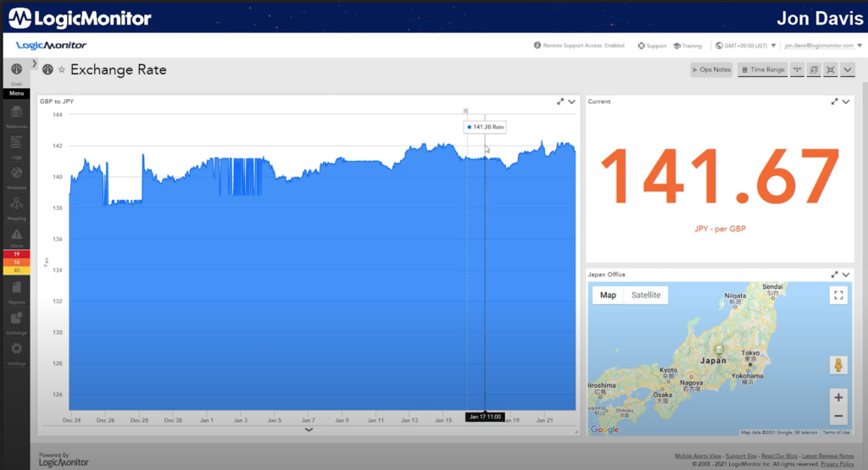The image size is (868, 470).
Task: Expand the GBP to JPY widget fullscreen
Action: point(560,102)
